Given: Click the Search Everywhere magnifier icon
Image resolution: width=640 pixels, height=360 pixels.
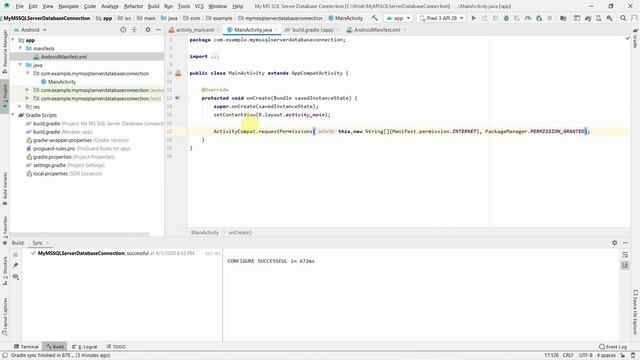Looking at the screenshot, I should [623, 18].
